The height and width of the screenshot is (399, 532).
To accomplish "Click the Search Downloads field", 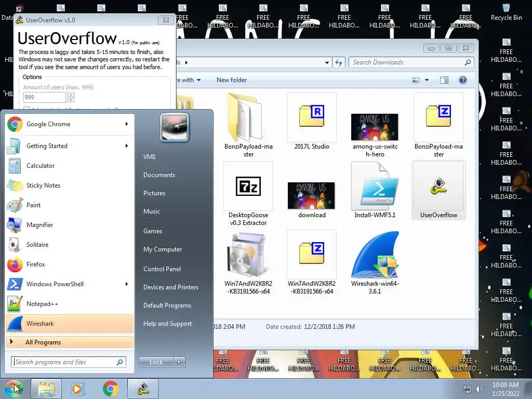I will [x=411, y=62].
